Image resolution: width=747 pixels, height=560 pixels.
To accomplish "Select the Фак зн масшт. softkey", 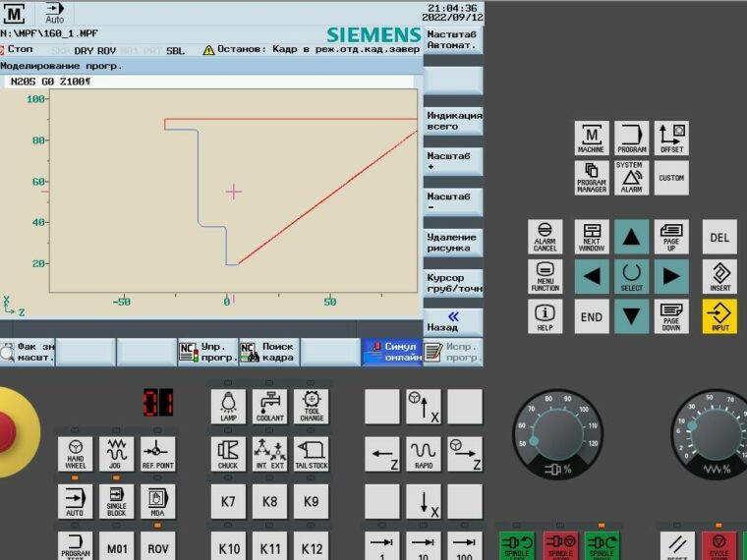I will 28,353.
